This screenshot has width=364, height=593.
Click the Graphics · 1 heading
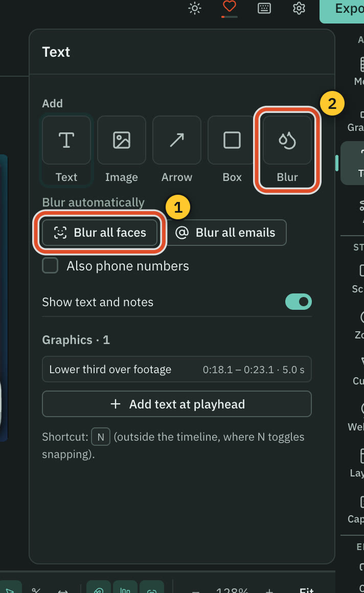(76, 340)
